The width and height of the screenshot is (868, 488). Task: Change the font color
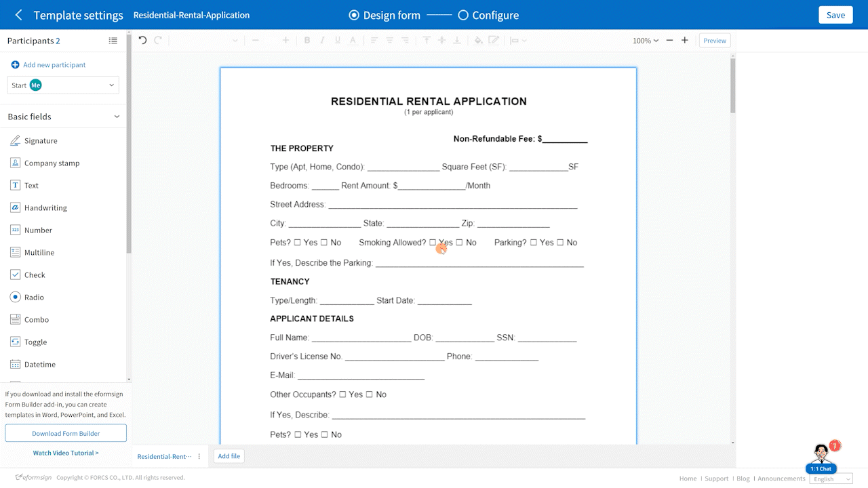[x=353, y=41]
